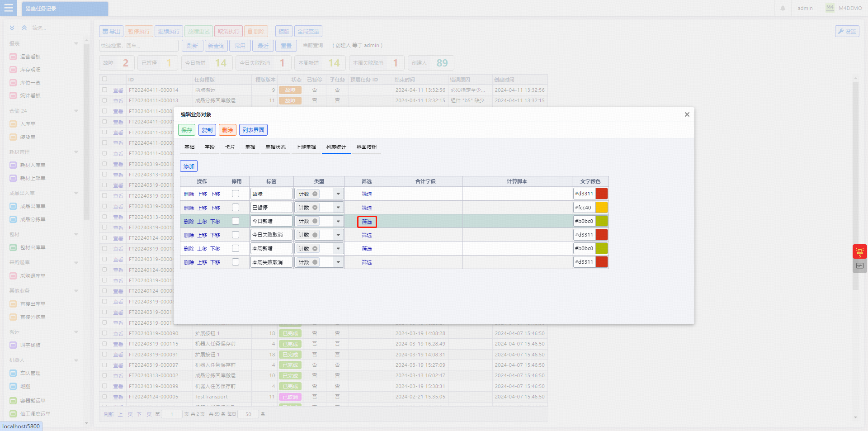Click olive color swatch for 今日新增 row
The image size is (868, 431).
click(602, 221)
